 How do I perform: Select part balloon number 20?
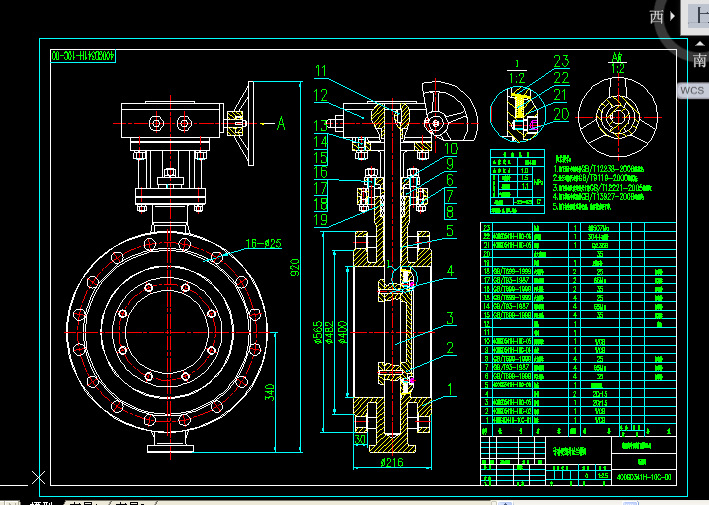coord(561,114)
